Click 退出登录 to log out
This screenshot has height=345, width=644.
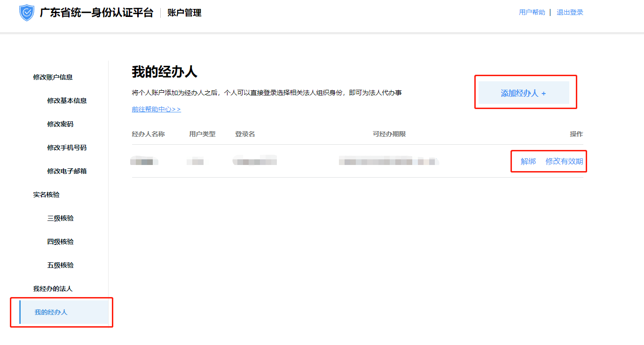[570, 13]
